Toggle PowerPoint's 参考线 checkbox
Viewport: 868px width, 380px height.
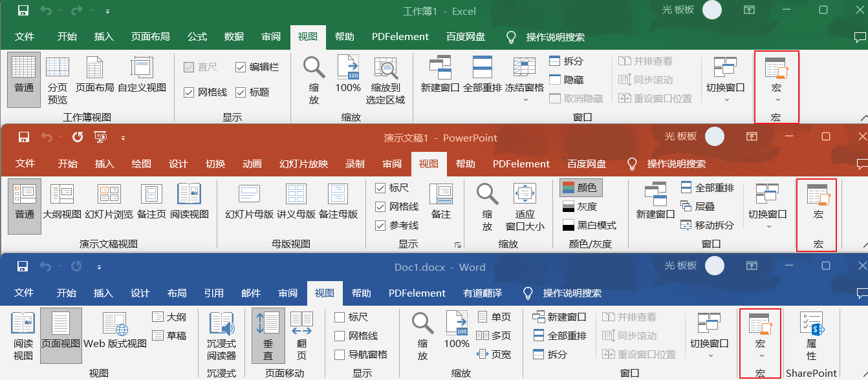(380, 226)
